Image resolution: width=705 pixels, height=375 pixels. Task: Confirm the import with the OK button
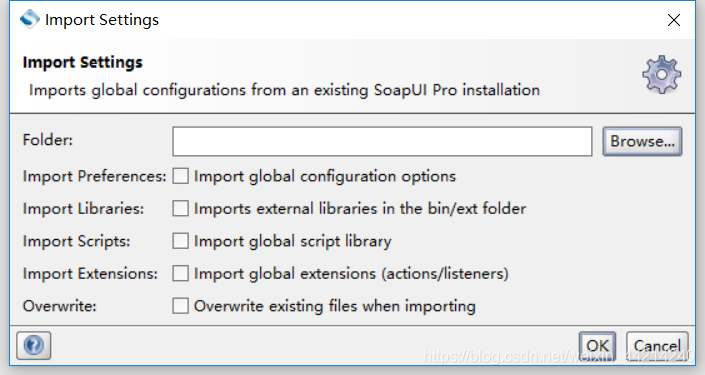tap(597, 346)
